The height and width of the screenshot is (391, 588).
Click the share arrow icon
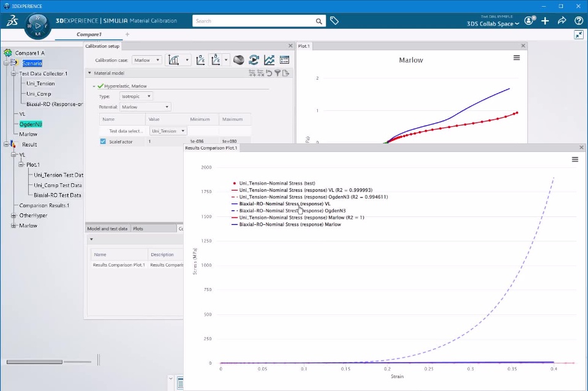tap(562, 21)
